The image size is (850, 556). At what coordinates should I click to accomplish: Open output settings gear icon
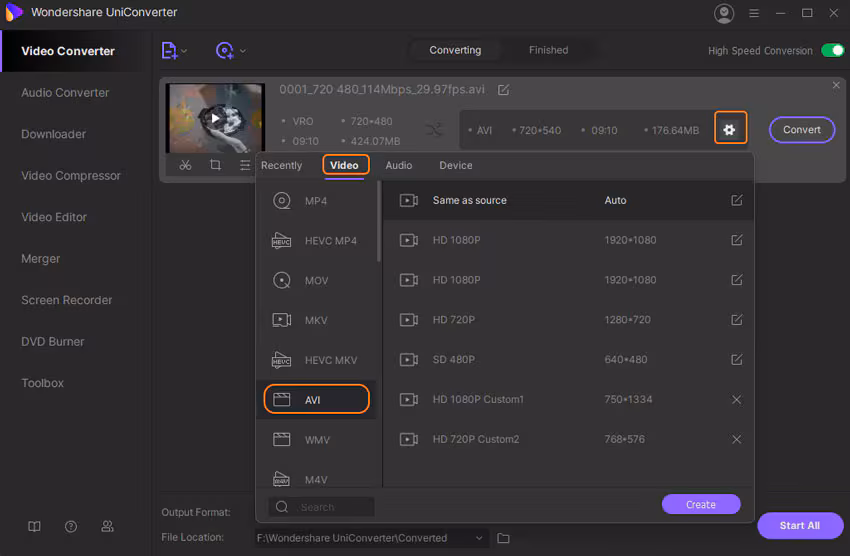pyautogui.click(x=730, y=129)
